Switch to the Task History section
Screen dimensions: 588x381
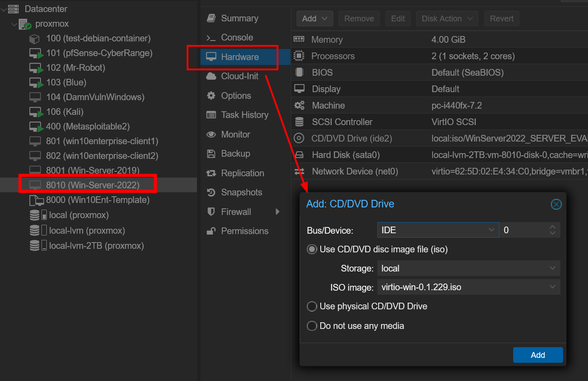(x=245, y=115)
